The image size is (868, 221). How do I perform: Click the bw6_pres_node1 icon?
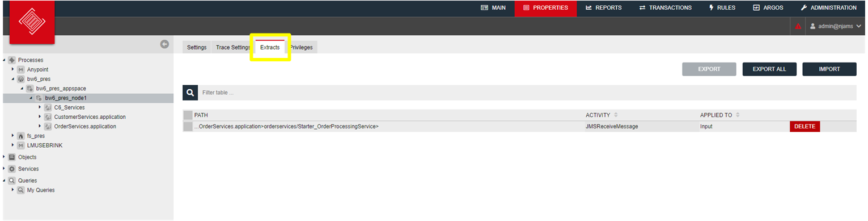[x=39, y=98]
